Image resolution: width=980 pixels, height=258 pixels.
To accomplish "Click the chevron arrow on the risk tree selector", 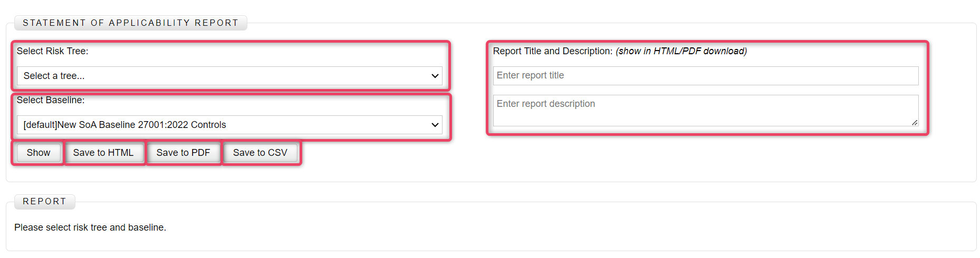I will pos(435,76).
